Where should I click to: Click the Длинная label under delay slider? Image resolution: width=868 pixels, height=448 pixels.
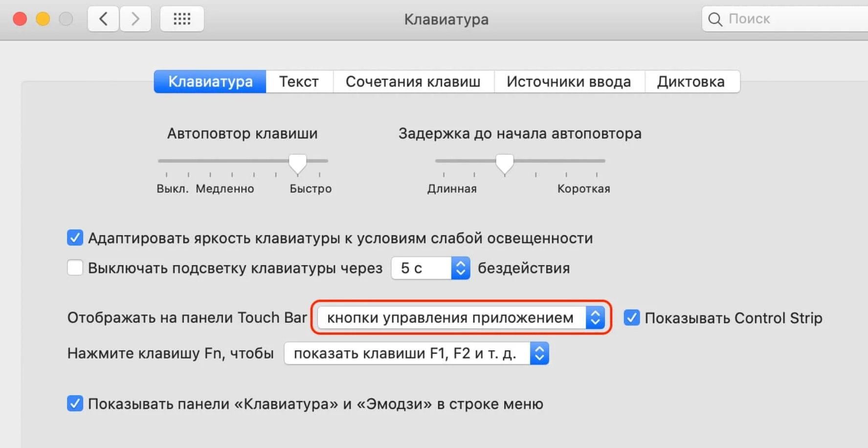(452, 189)
